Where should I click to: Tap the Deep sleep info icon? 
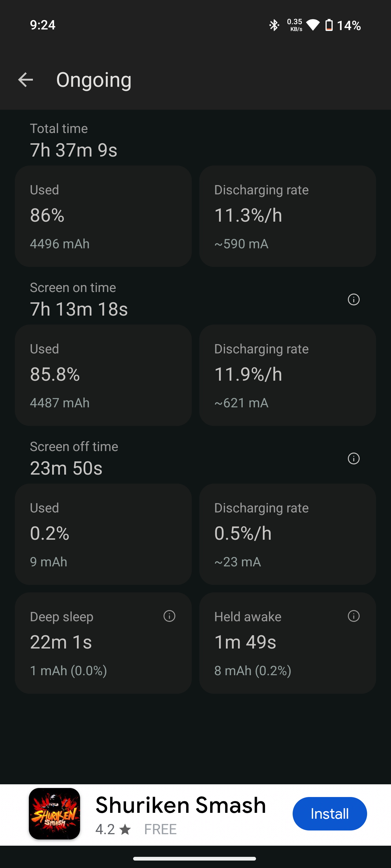pyautogui.click(x=169, y=616)
